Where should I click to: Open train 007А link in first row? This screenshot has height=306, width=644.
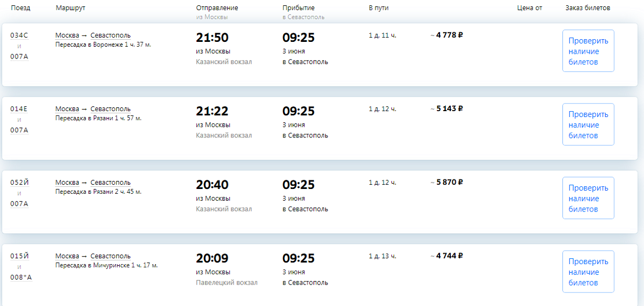[19, 56]
